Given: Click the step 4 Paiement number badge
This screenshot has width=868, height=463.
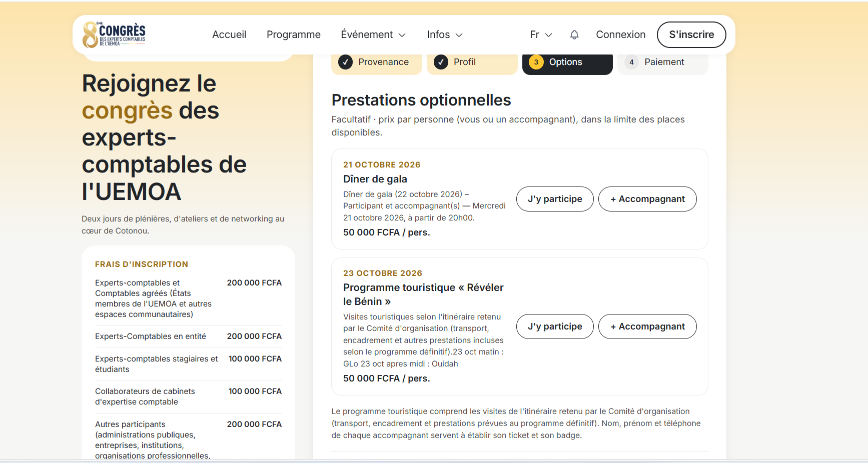Looking at the screenshot, I should 631,62.
